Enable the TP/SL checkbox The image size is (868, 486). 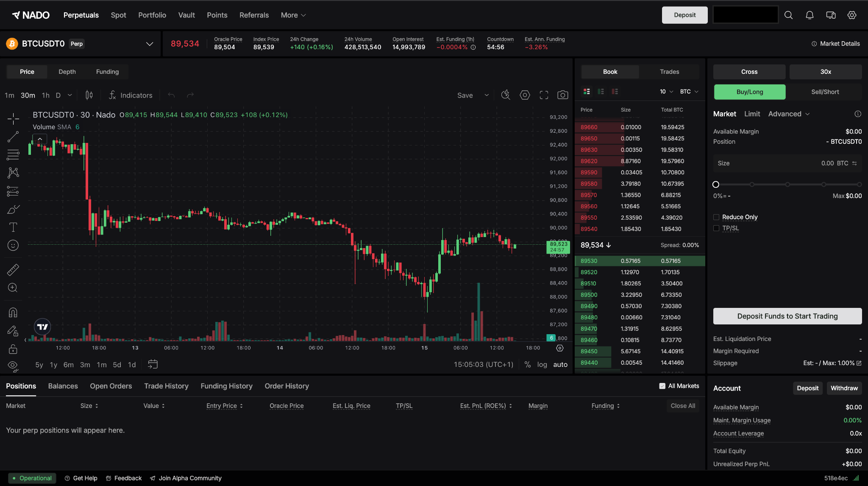coord(716,228)
